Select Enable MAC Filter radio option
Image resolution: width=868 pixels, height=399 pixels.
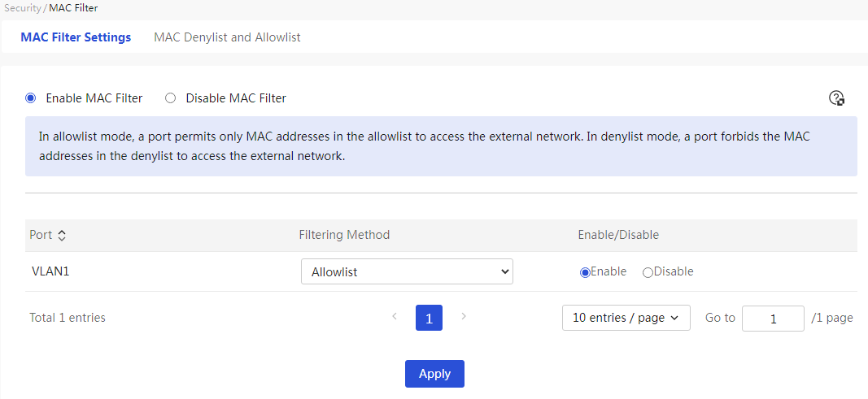click(x=30, y=98)
